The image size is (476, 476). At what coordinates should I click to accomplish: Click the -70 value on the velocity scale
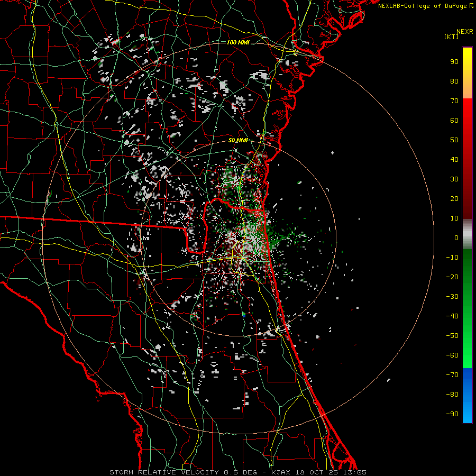click(452, 375)
